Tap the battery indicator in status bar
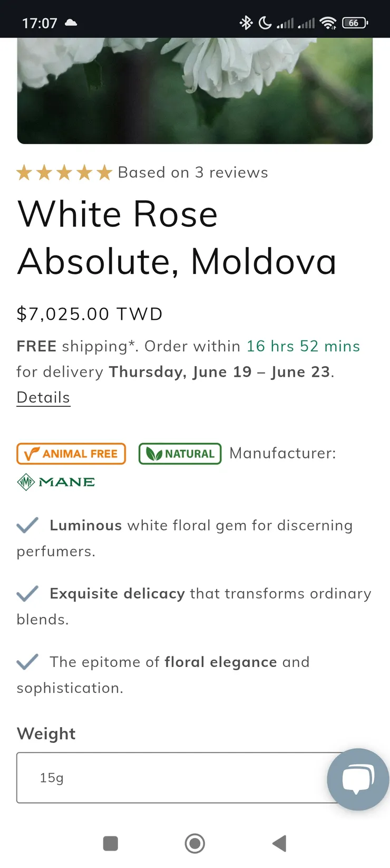 tap(355, 23)
